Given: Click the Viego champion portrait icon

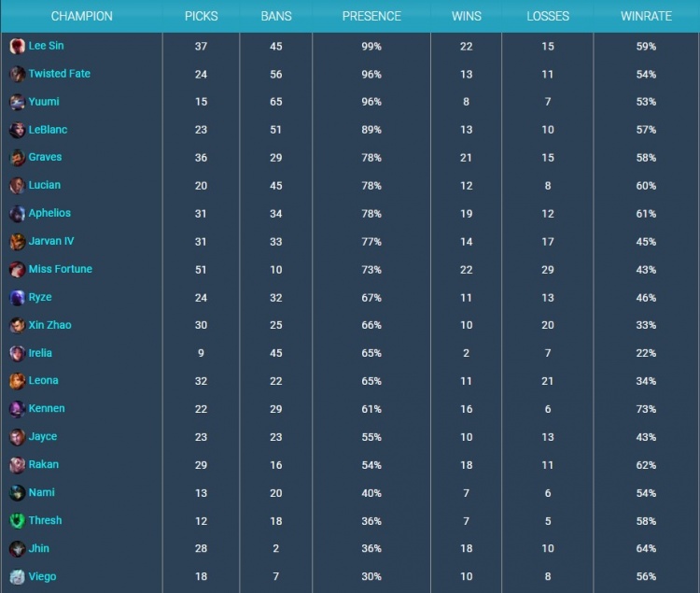Looking at the screenshot, I should [17, 577].
